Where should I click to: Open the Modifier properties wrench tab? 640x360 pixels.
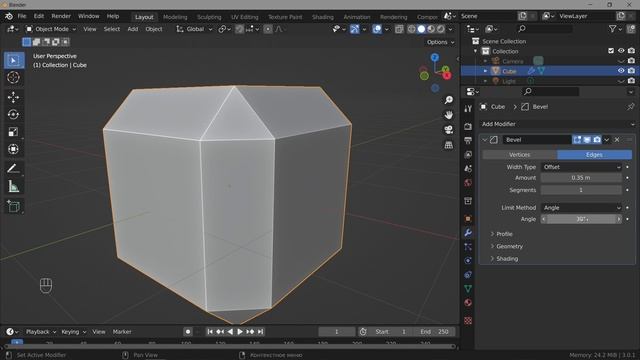(x=468, y=233)
